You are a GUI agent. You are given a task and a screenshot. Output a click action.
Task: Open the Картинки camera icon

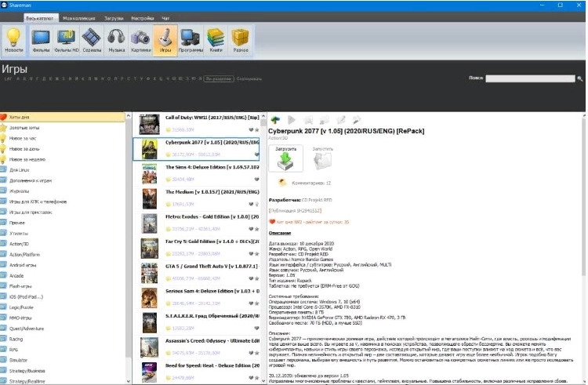pos(140,41)
